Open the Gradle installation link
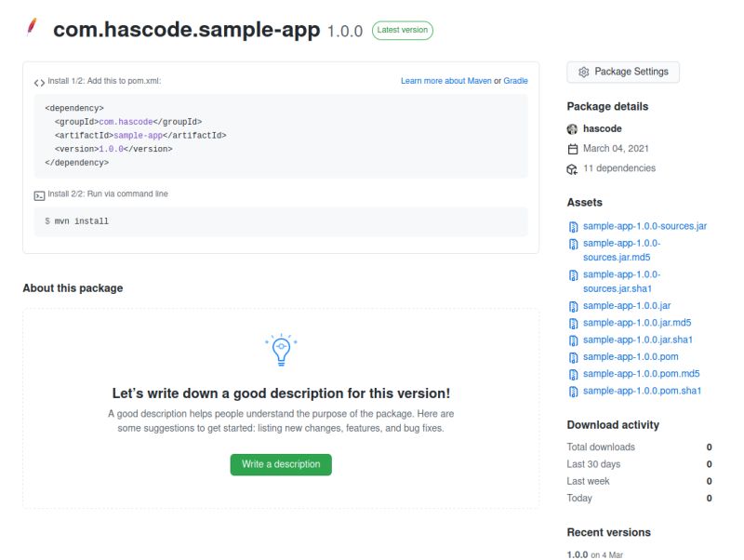The width and height of the screenshot is (744, 560). 517,81
